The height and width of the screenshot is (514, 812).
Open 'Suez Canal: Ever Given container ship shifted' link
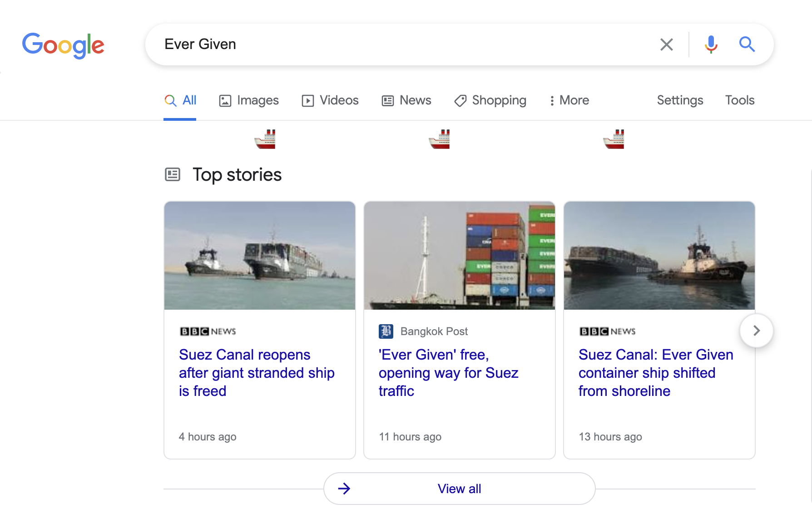(656, 373)
